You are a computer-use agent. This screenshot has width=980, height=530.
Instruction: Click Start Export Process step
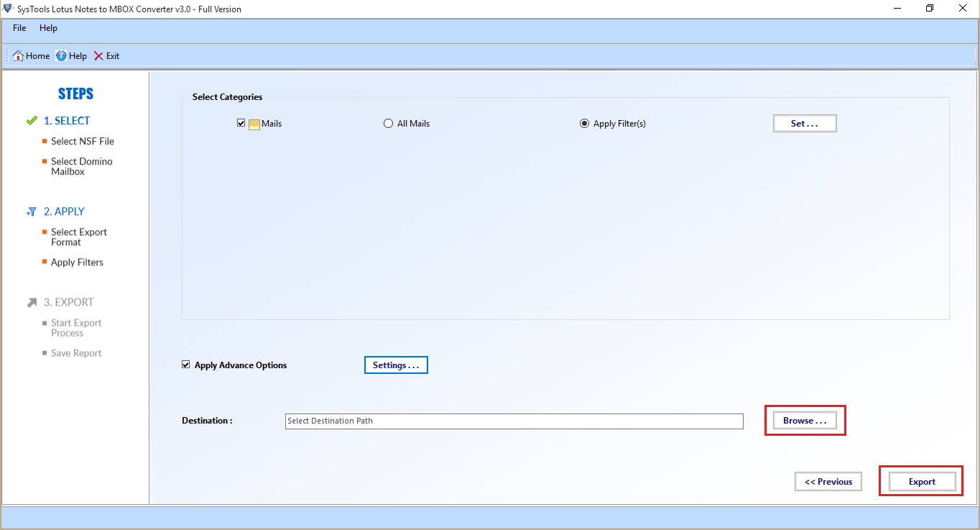(x=76, y=327)
